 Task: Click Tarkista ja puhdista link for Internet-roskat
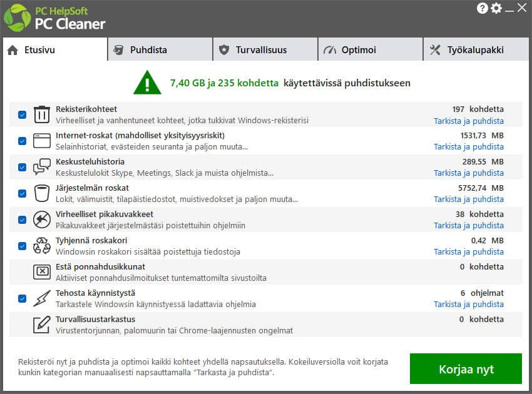[x=468, y=147]
